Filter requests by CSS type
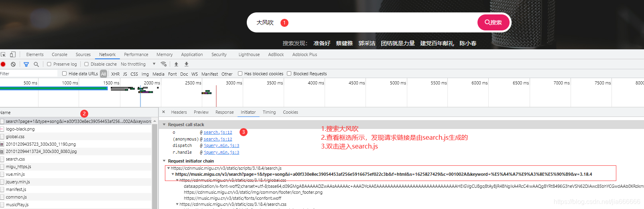The image size is (644, 209). [134, 74]
